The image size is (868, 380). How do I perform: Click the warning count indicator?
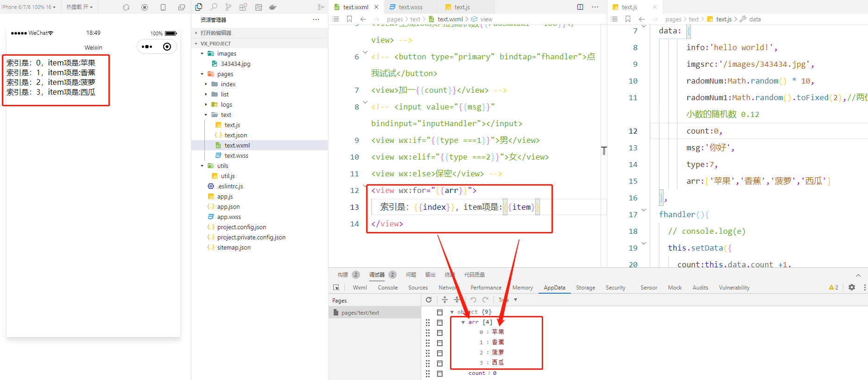tap(834, 288)
